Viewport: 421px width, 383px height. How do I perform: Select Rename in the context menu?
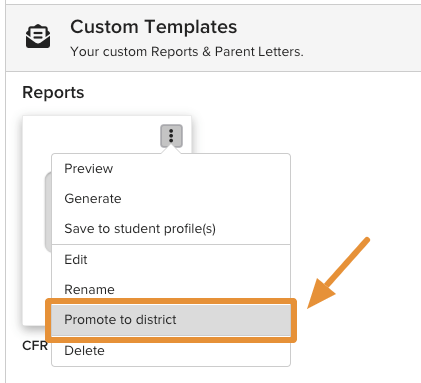(x=171, y=290)
